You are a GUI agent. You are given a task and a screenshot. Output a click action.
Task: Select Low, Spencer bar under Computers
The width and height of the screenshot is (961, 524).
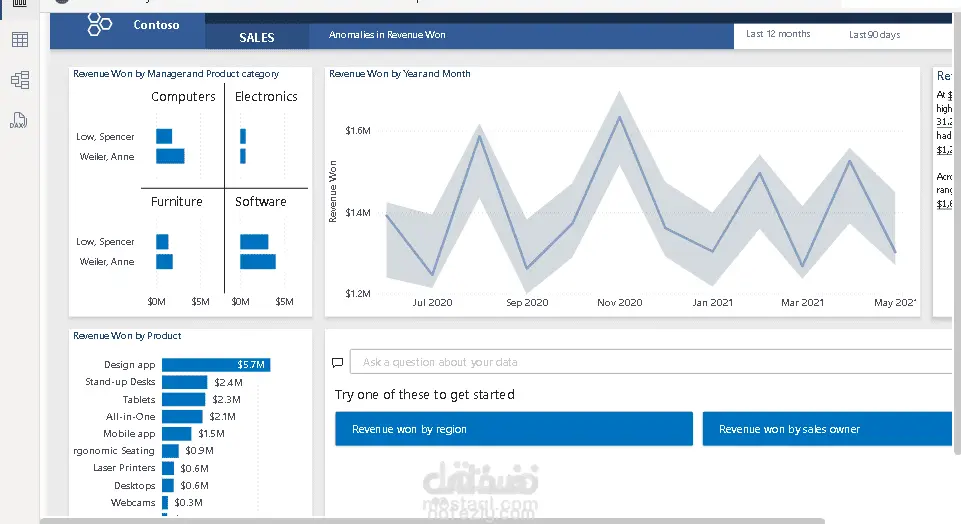(x=164, y=136)
